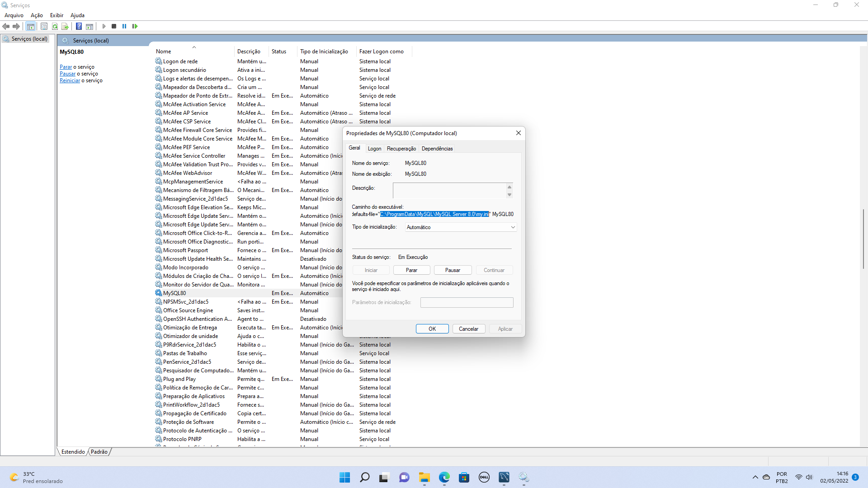Select the MySQL80 service row
Image resolution: width=868 pixels, height=488 pixels.
pos(248,293)
